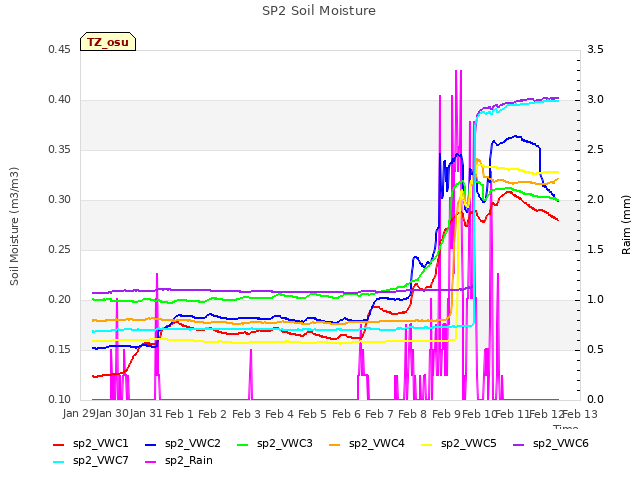640x480 pixels.
Task: Click the 0.35 left axis value
Action: coord(60,150)
